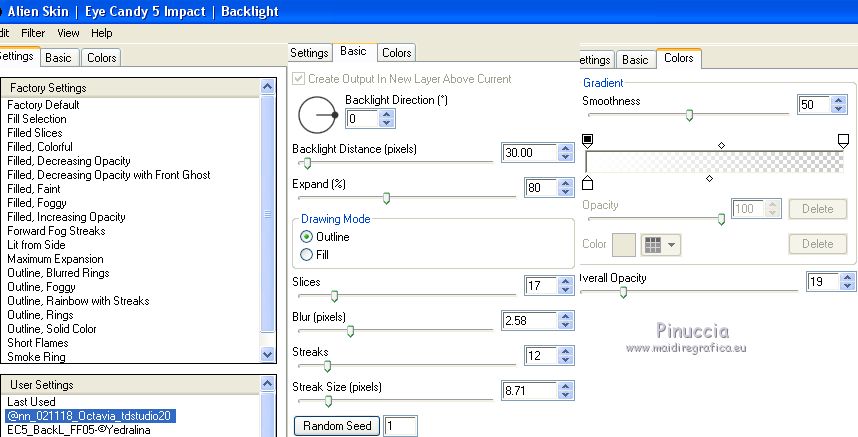Select Filled, Colorful preset
Image resolution: width=858 pixels, height=437 pixels.
pyautogui.click(x=39, y=147)
